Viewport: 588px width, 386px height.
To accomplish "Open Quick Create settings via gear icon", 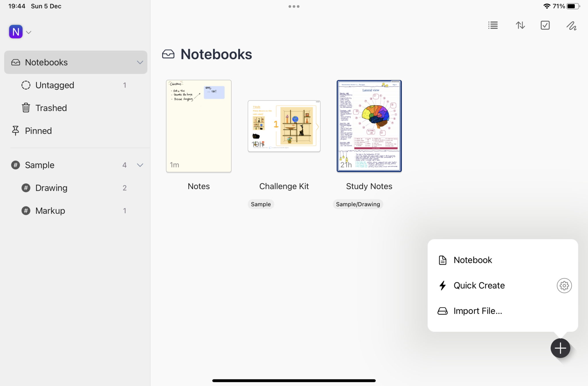I will point(564,285).
